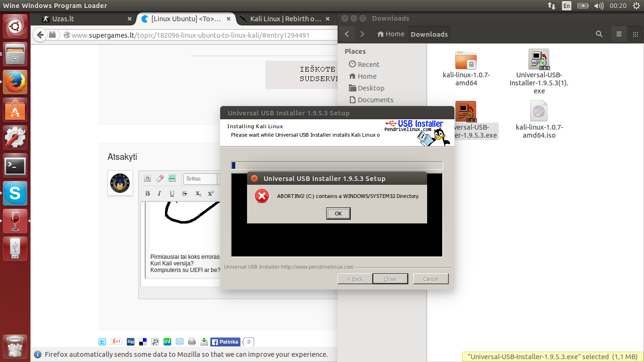Viewport: 644px width, 362px height.
Task: Switch Files to grid view
Action: 635,34
